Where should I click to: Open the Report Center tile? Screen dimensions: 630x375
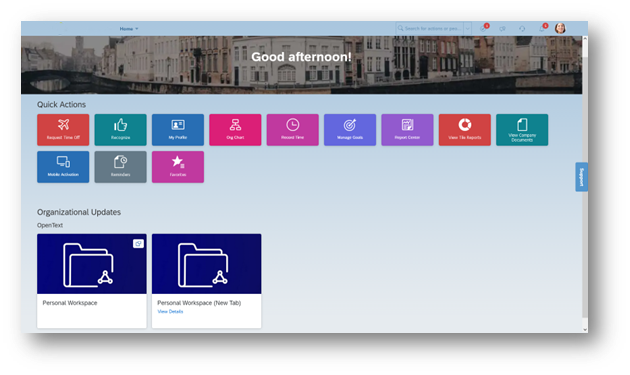pyautogui.click(x=407, y=130)
